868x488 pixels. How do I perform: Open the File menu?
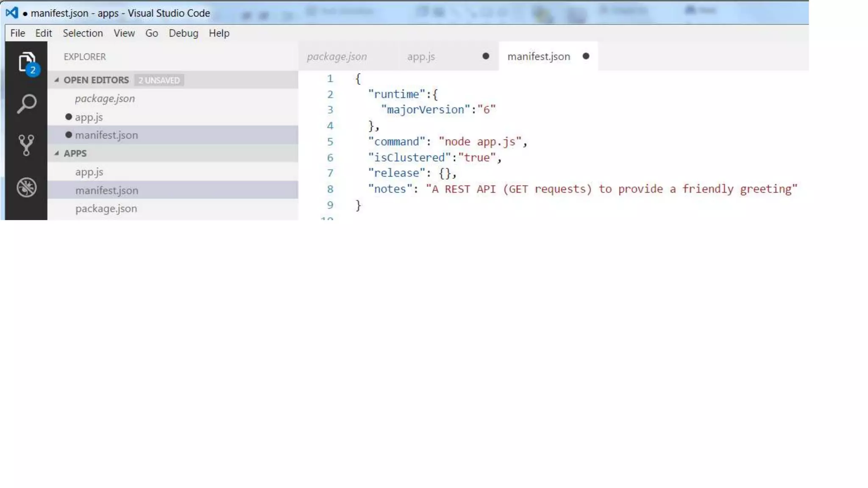[x=17, y=33]
